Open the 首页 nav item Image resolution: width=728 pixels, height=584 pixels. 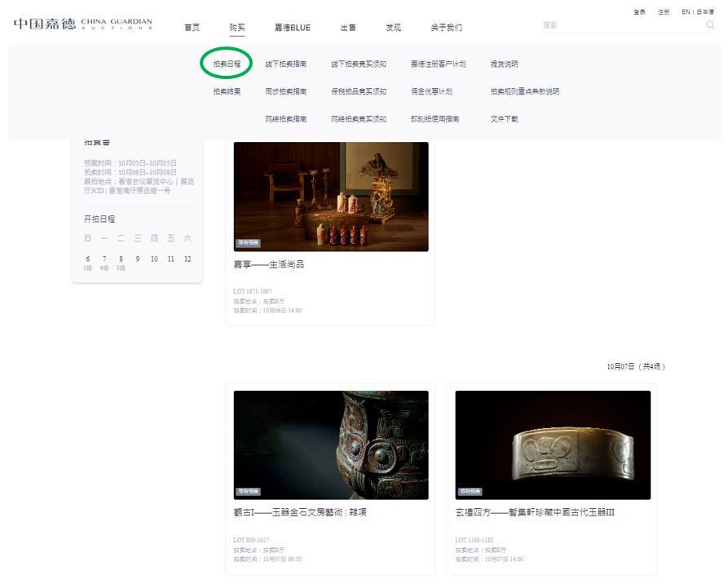[192, 28]
